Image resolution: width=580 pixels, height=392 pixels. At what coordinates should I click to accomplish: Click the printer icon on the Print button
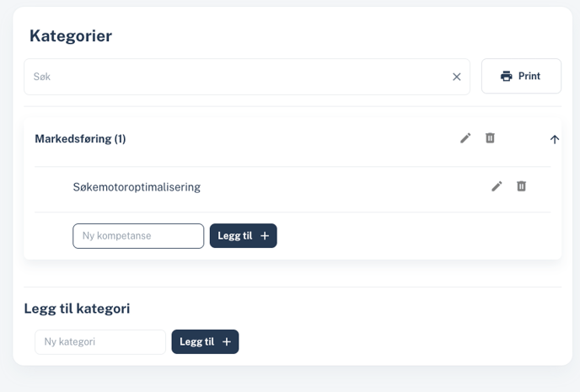[507, 76]
